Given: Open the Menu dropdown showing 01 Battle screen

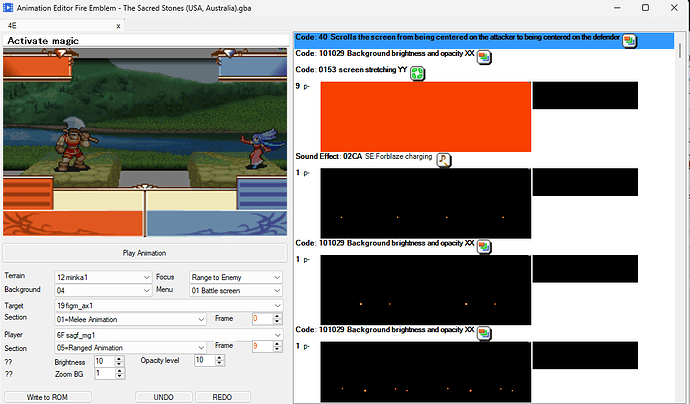Looking at the screenshot, I should tap(235, 290).
